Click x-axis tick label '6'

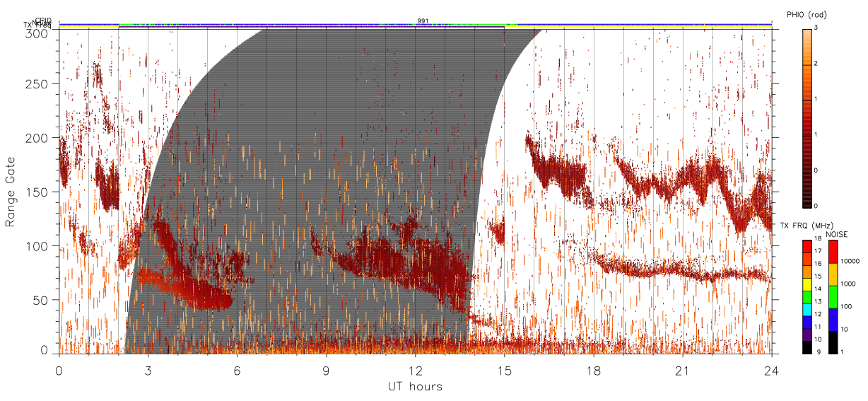237,370
